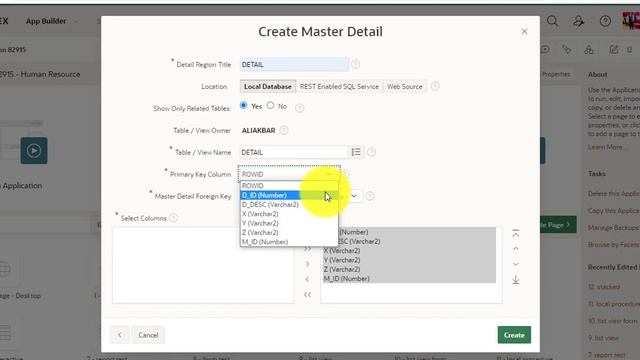Open recently edited '12. stacked' page
Viewport: 640px width, 360px height.
coord(604,287)
